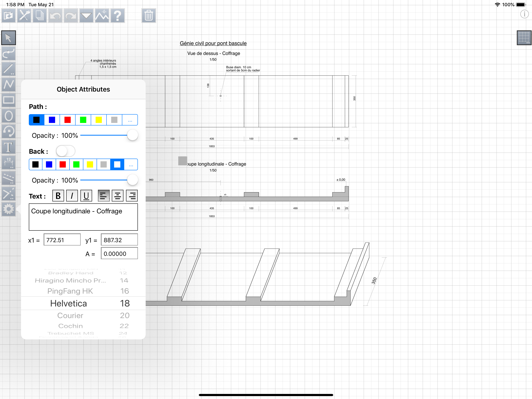Select the text tool

(8, 147)
